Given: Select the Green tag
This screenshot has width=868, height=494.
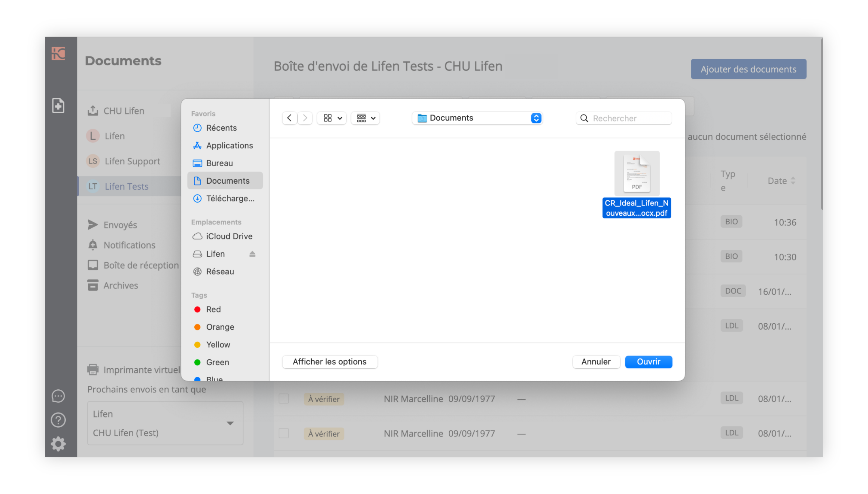Looking at the screenshot, I should click(225, 362).
